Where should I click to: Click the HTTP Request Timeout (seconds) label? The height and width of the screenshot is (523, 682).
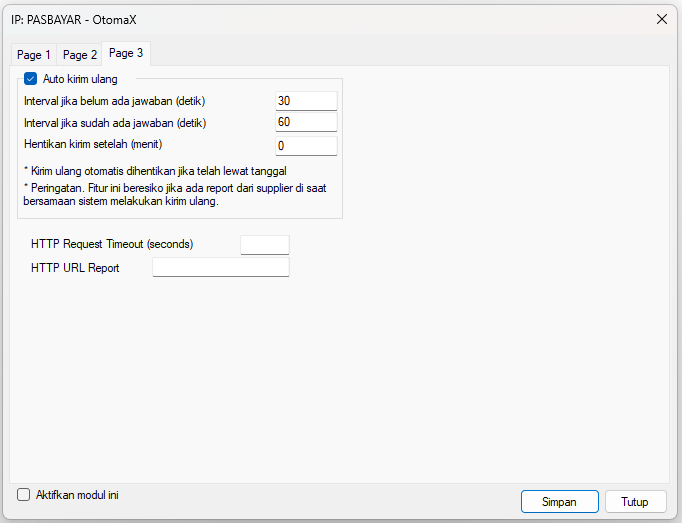(x=112, y=244)
